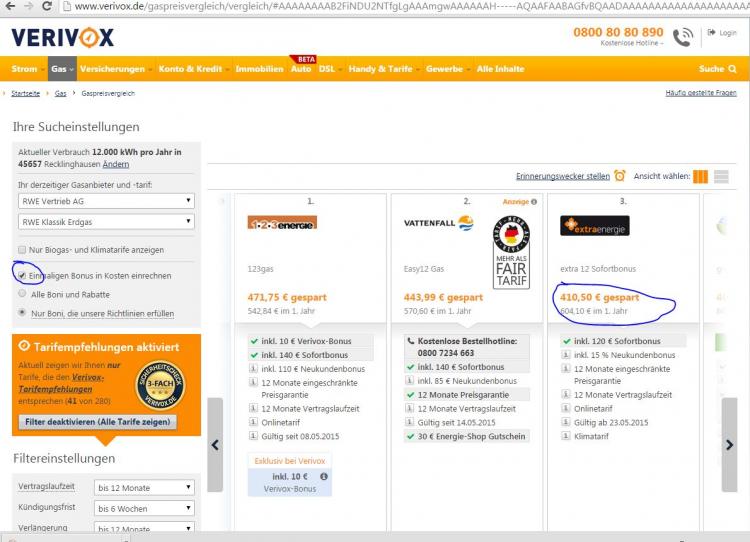This screenshot has width=750, height=542.
Task: Open the Konto & Kredit menu
Action: (194, 69)
